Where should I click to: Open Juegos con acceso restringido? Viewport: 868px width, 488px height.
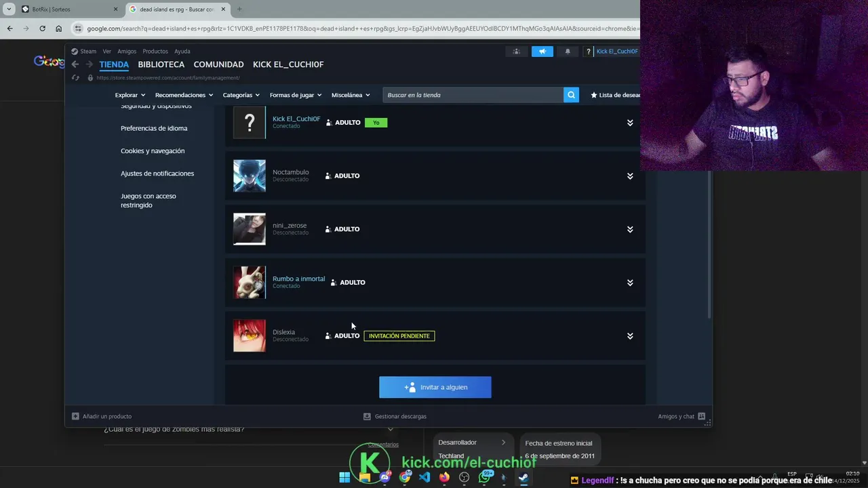pos(149,201)
